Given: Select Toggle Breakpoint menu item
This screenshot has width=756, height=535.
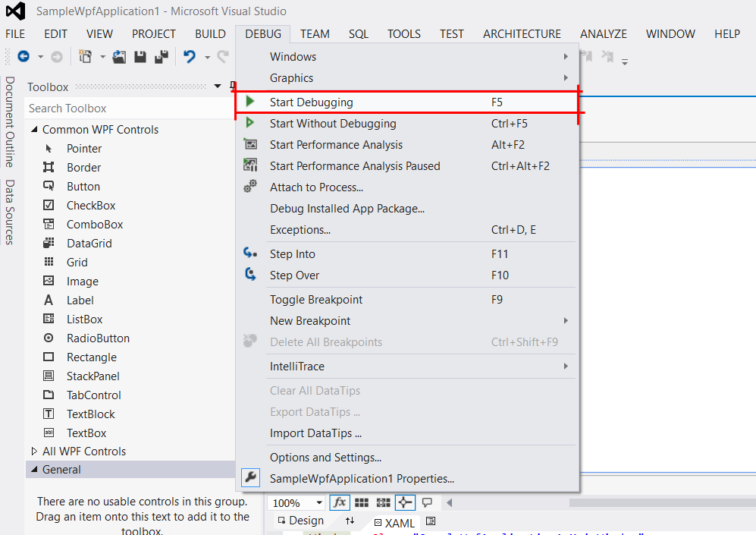Looking at the screenshot, I should [x=407, y=300].
